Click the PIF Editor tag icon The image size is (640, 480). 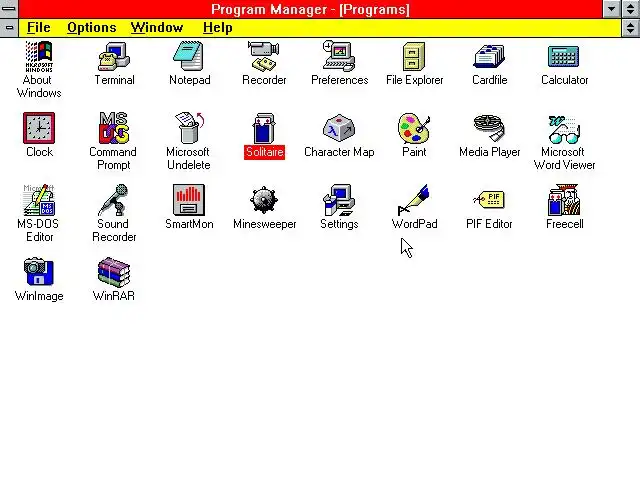[x=489, y=200]
